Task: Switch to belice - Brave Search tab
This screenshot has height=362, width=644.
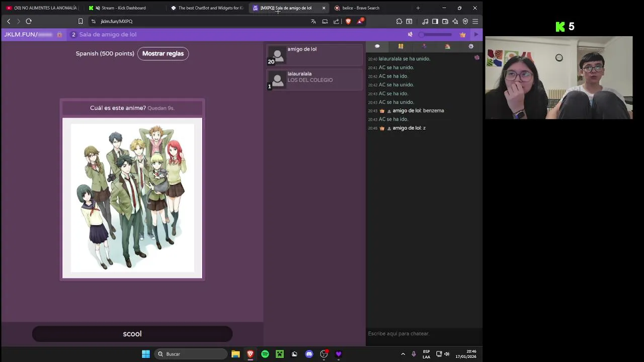Action: [361, 8]
